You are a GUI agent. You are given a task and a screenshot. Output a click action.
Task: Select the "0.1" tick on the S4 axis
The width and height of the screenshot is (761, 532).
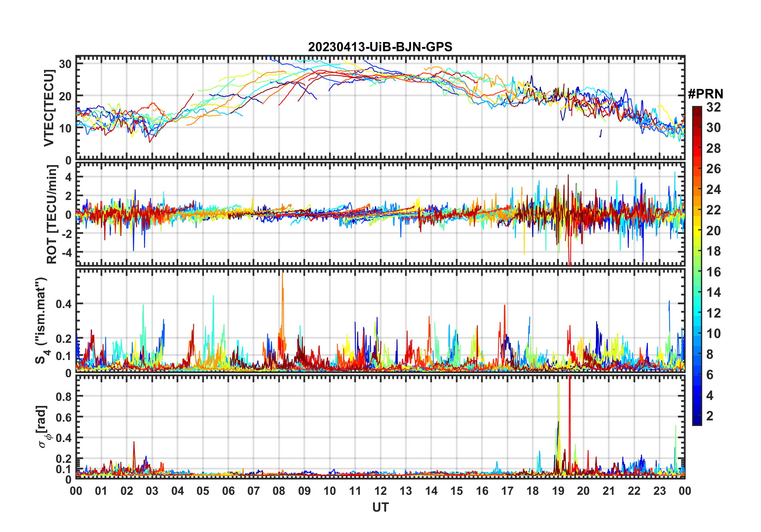pos(64,356)
